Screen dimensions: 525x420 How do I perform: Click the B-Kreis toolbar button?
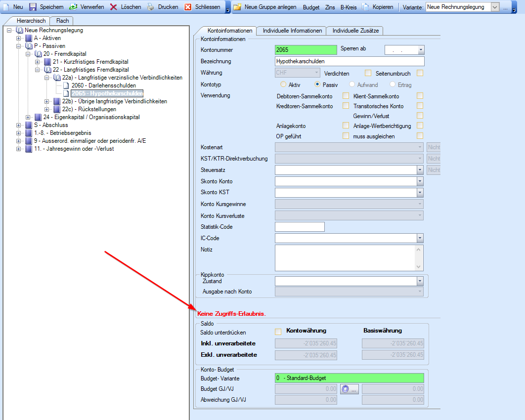coord(349,7)
